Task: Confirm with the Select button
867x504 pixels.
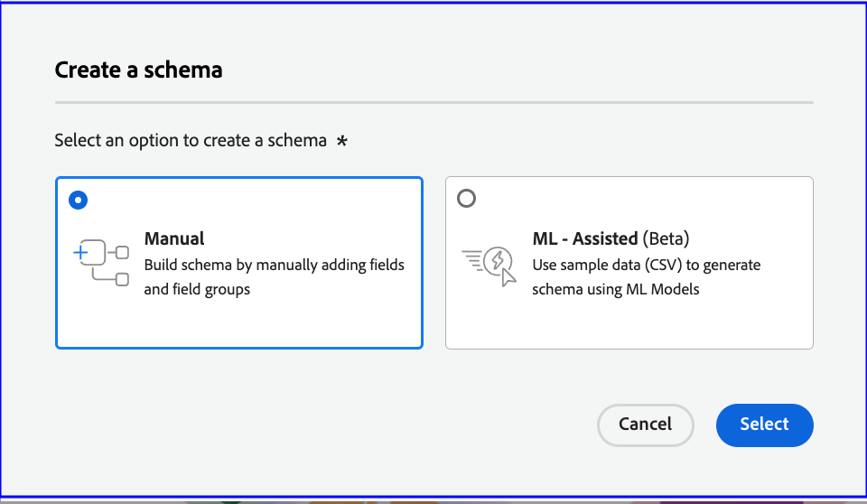Action: [764, 425]
